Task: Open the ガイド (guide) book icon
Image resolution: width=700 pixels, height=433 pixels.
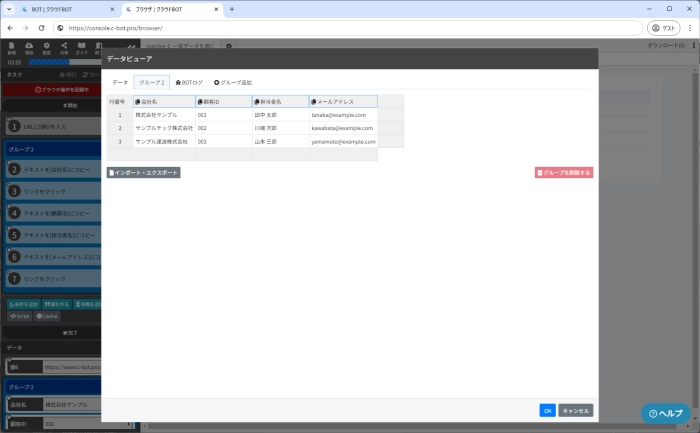Action: 82,46
